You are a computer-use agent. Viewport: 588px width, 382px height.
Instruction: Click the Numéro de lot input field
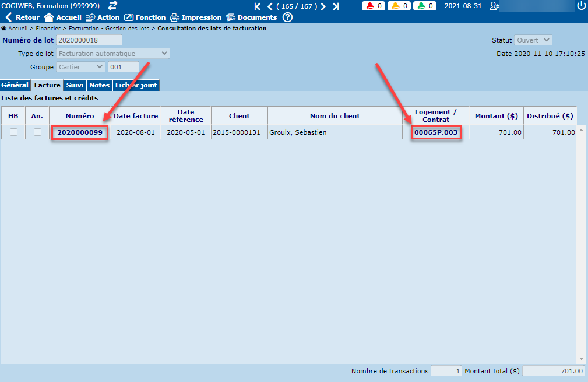pyautogui.click(x=89, y=40)
